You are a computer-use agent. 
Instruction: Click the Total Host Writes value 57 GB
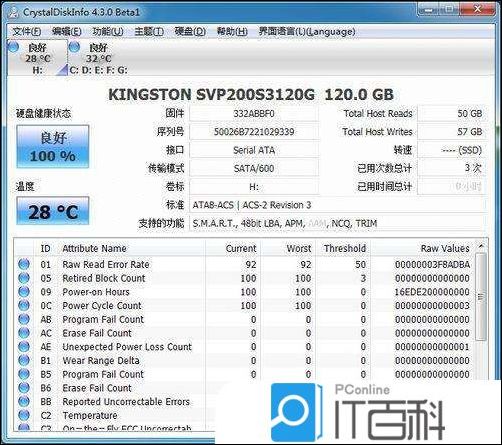[x=451, y=132]
